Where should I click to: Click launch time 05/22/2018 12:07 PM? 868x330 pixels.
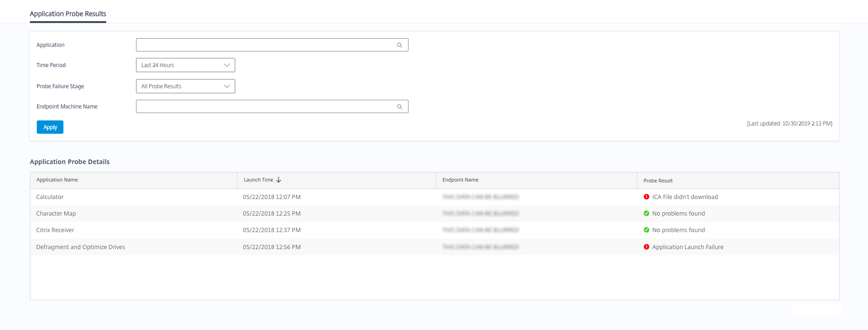(272, 197)
